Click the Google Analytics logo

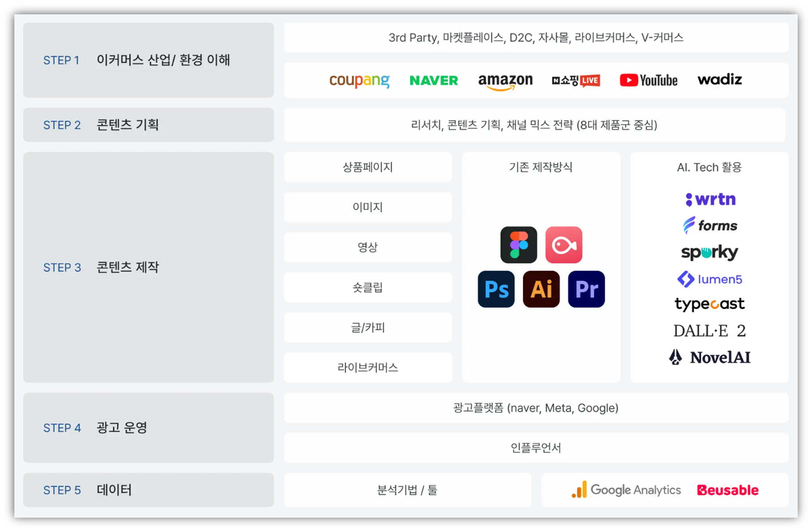pos(626,490)
